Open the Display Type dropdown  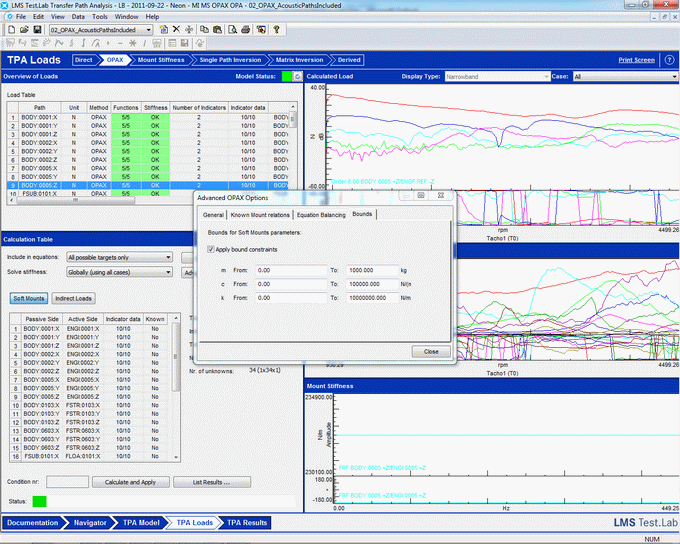pyautogui.click(x=496, y=76)
